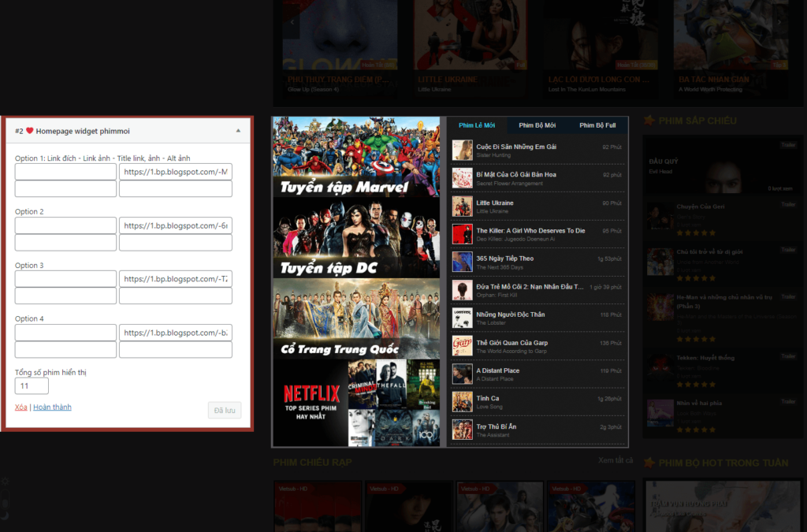
Task: Click Option 4 blogspot image URL field
Action: pyautogui.click(x=176, y=333)
